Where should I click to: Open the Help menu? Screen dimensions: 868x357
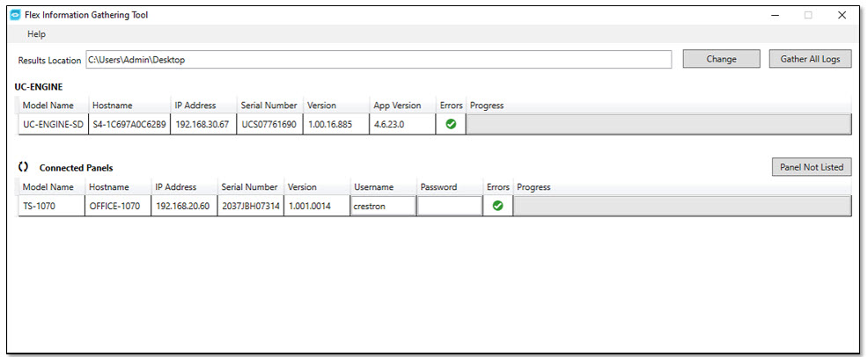point(36,34)
